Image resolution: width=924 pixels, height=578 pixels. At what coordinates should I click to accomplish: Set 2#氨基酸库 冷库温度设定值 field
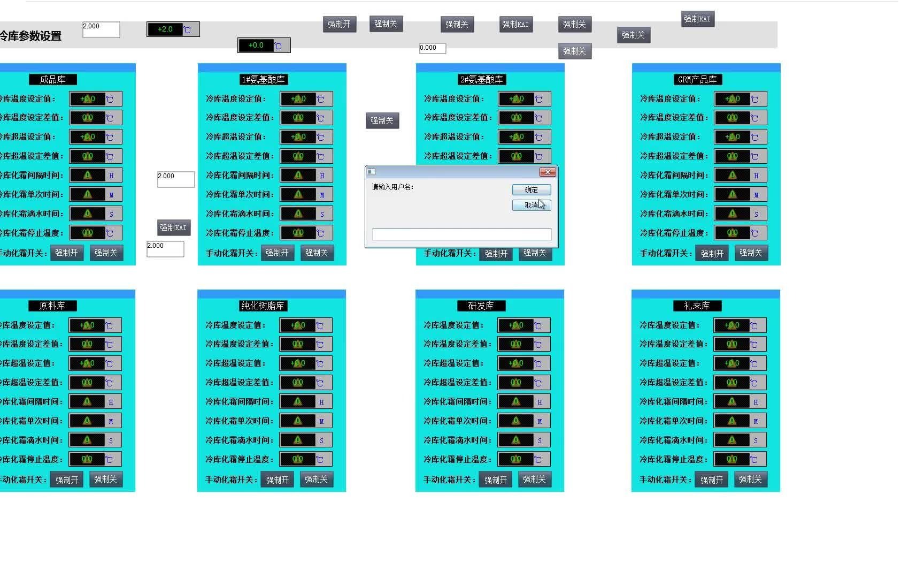pos(525,98)
